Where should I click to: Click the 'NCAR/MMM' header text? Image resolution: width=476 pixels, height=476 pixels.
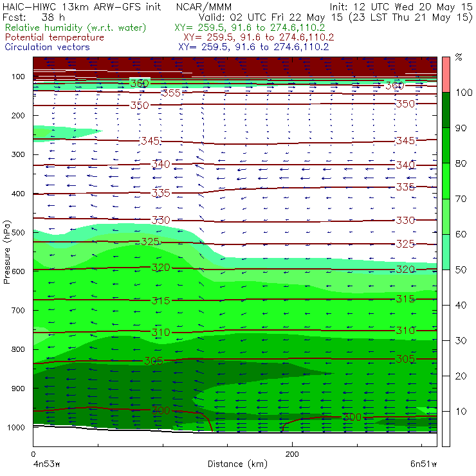[x=204, y=7]
